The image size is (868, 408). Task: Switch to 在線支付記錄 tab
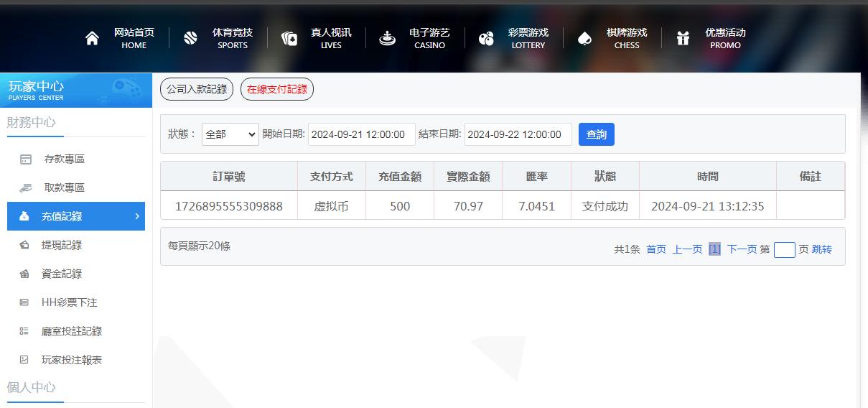tap(277, 89)
